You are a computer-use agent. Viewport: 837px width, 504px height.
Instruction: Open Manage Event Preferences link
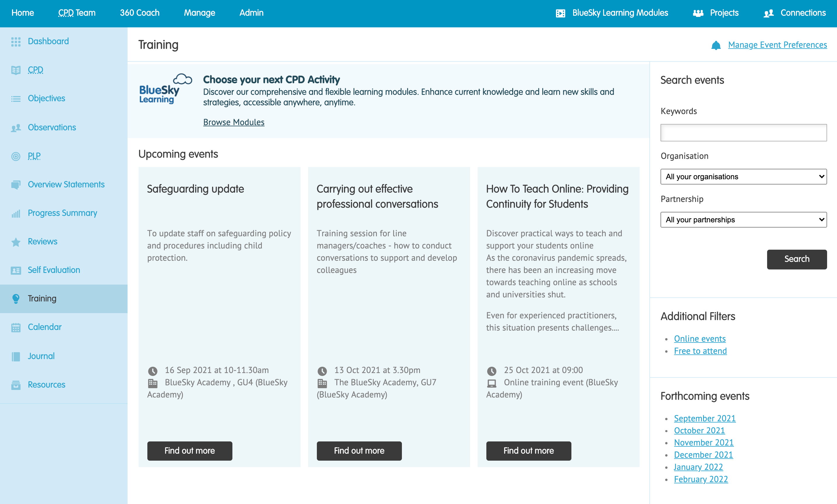(778, 45)
